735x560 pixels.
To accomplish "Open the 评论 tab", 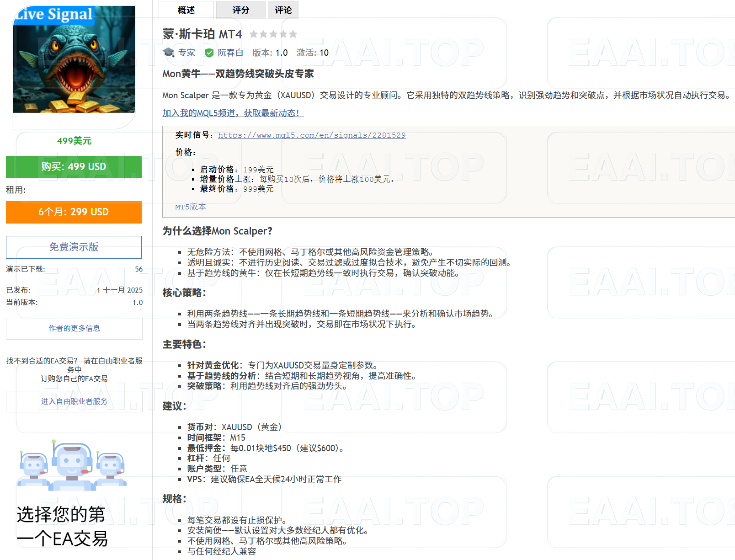I will 282,10.
